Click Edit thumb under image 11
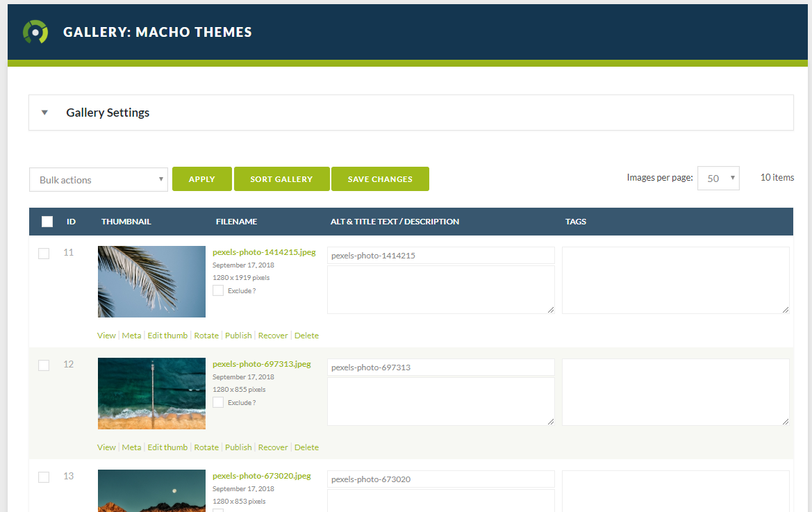The width and height of the screenshot is (812, 512). pos(167,336)
